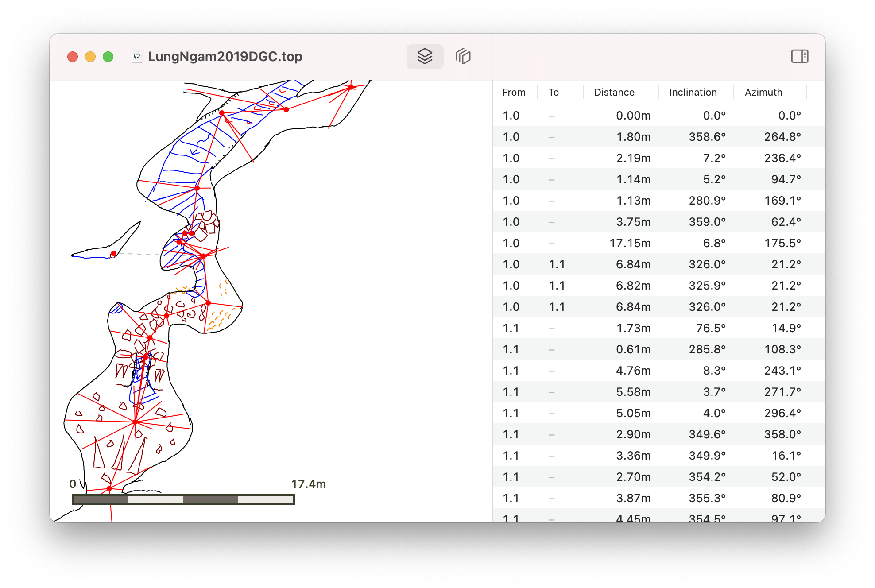
Task: Click the green full-screen window button
Action: 108,57
